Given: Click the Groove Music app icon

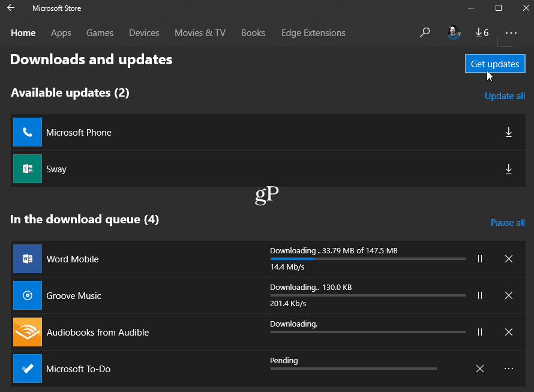Looking at the screenshot, I should tap(28, 295).
